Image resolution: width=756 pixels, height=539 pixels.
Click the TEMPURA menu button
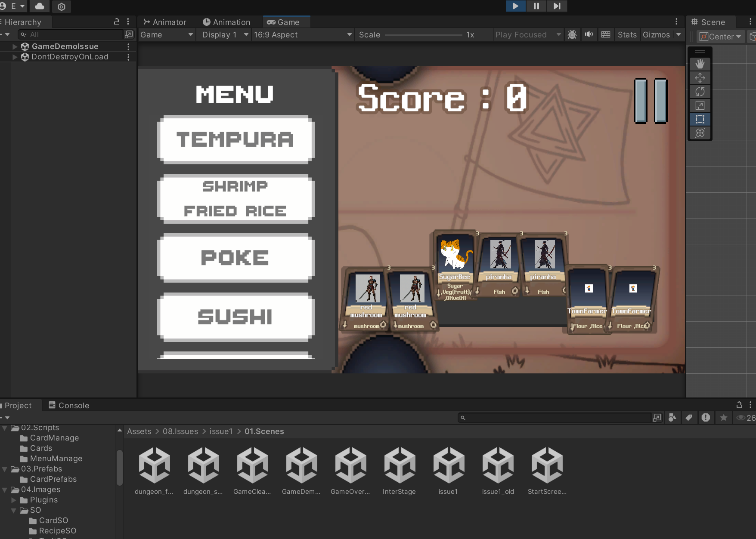(235, 140)
